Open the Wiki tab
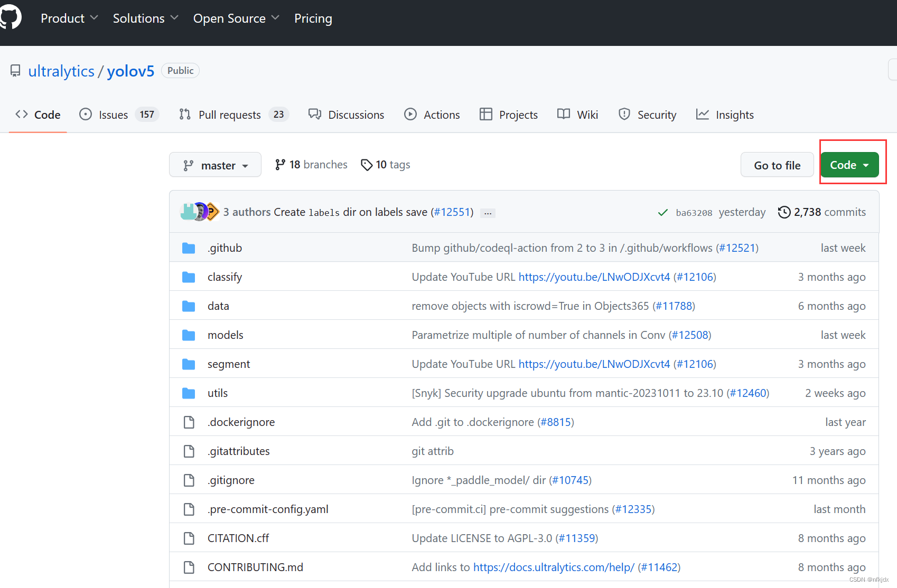Image resolution: width=897 pixels, height=588 pixels. (577, 115)
